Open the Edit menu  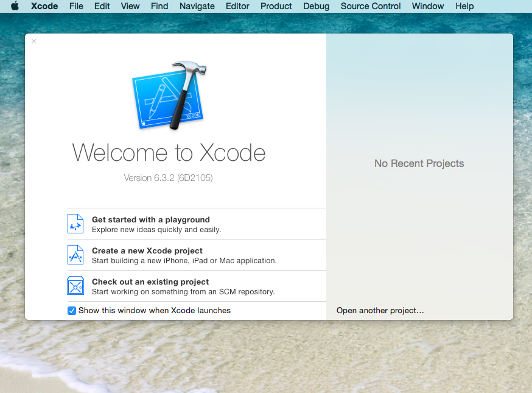pos(102,6)
